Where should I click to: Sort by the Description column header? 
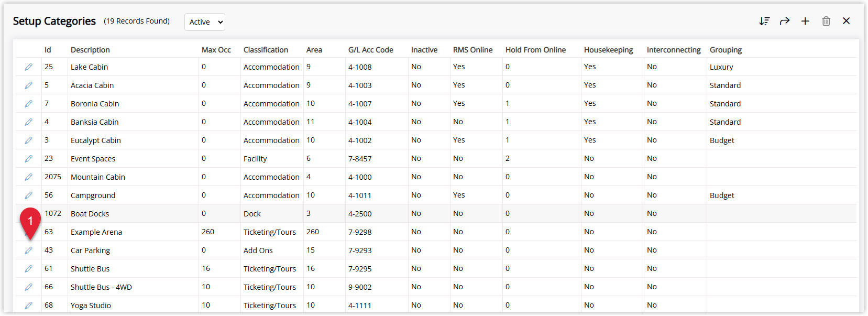click(90, 50)
